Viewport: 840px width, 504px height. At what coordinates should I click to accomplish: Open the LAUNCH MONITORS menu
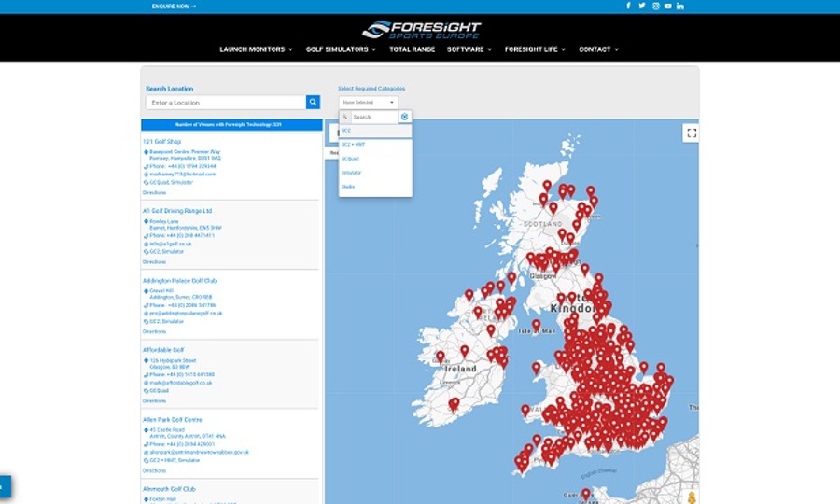click(x=256, y=49)
